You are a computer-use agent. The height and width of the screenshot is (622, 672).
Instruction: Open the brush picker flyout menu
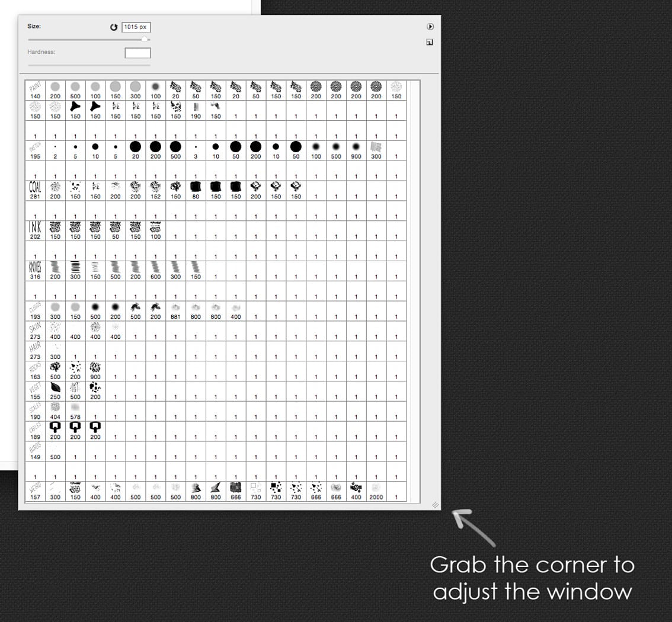(430, 26)
